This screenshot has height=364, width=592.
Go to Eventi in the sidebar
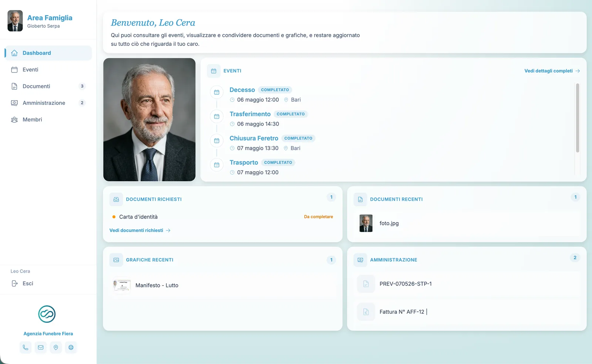(x=48, y=70)
